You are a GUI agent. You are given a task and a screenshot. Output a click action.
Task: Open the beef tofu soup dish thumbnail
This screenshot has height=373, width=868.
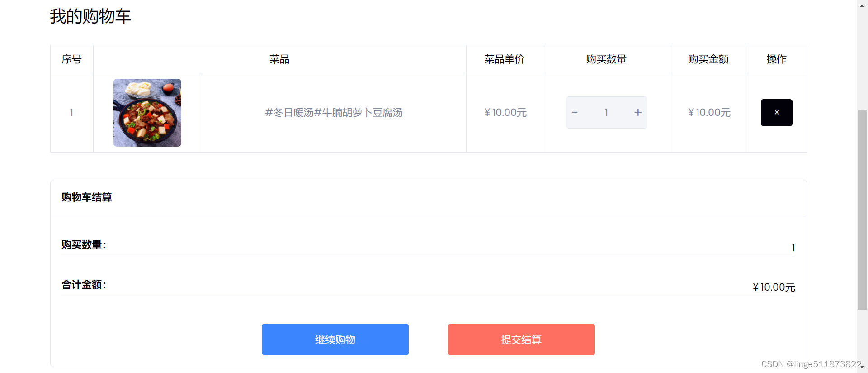point(147,113)
